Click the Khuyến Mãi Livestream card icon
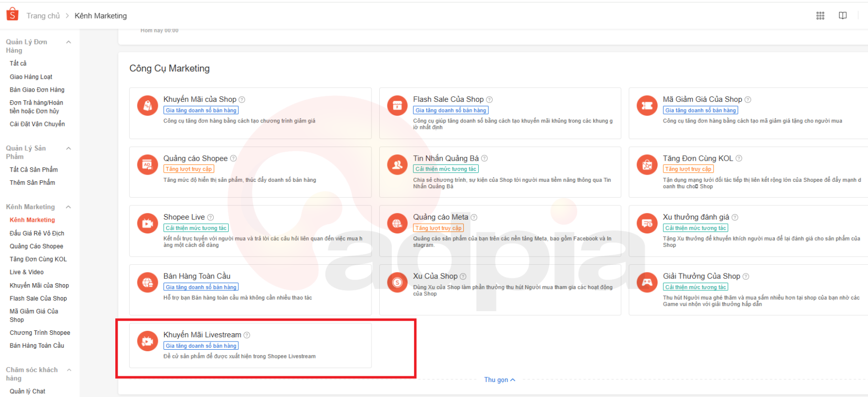The image size is (868, 397). point(148,341)
